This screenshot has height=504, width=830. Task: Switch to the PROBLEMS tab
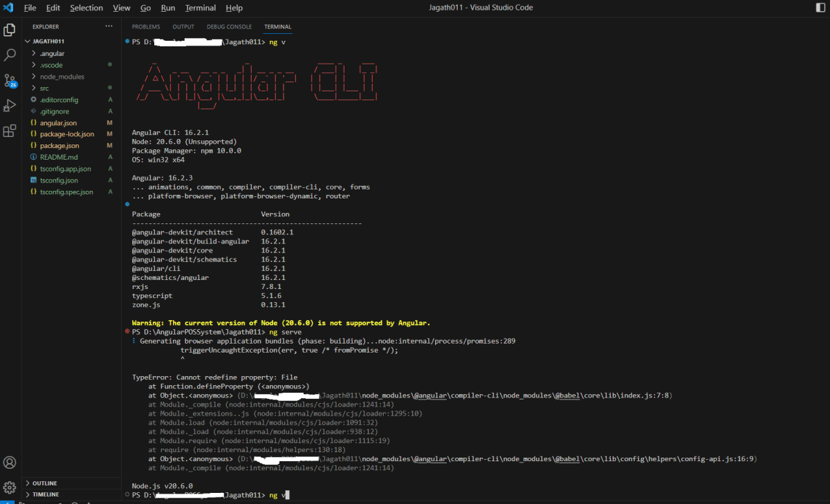click(146, 27)
